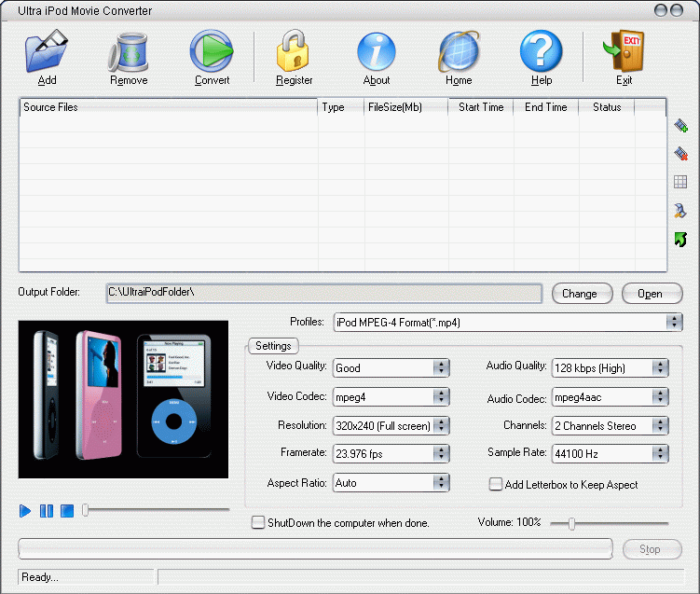Click the Exit door icon
This screenshot has height=594, width=700.
point(624,53)
